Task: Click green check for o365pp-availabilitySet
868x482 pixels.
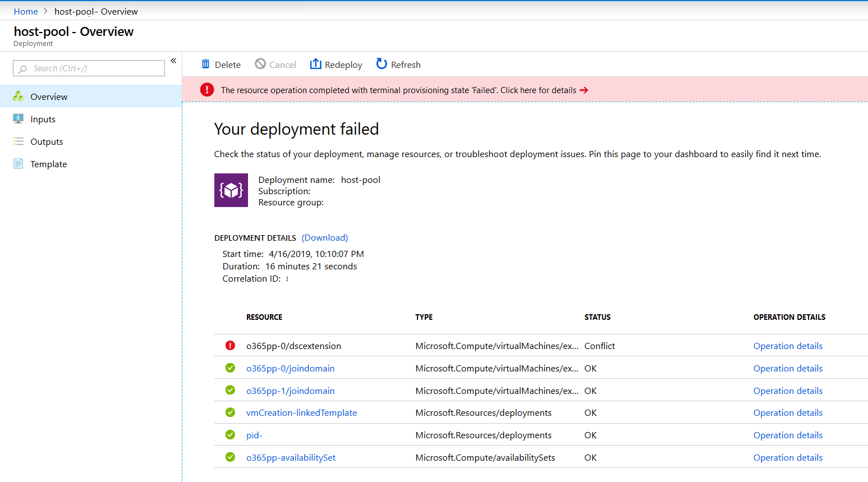Action: tap(230, 457)
